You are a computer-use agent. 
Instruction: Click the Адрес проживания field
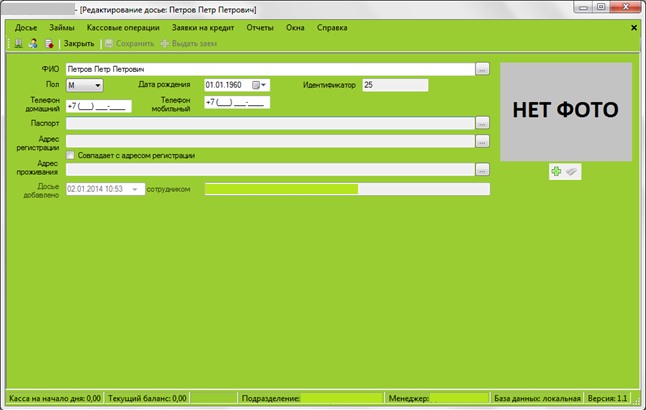(270, 169)
